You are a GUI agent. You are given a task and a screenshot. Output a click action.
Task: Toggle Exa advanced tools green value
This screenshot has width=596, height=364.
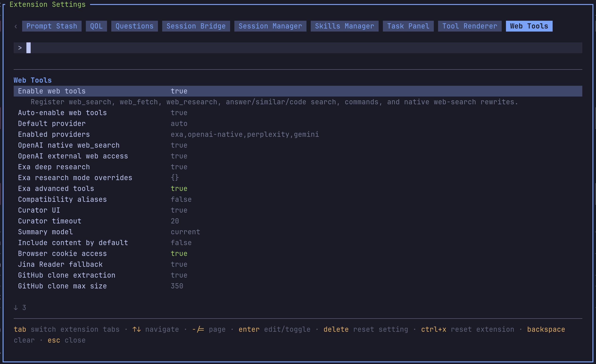179,189
